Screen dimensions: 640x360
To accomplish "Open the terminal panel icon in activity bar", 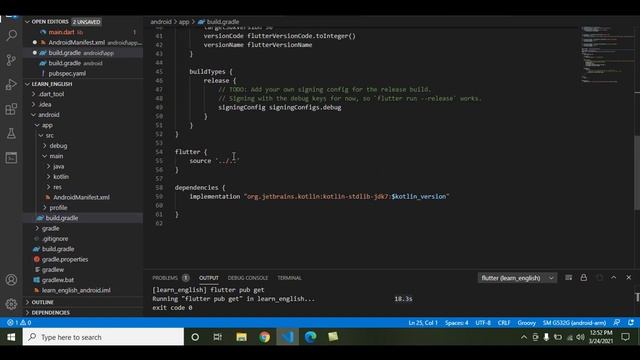I will pyautogui.click(x=11, y=158).
